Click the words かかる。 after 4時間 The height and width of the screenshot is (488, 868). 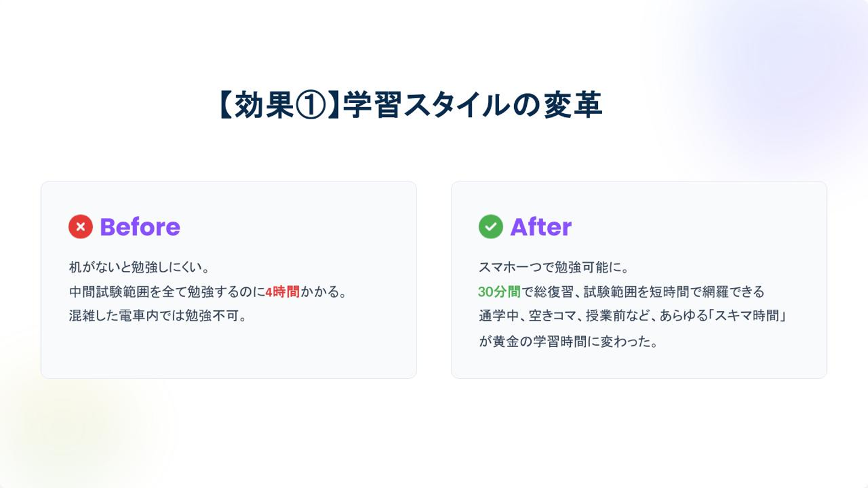click(324, 292)
